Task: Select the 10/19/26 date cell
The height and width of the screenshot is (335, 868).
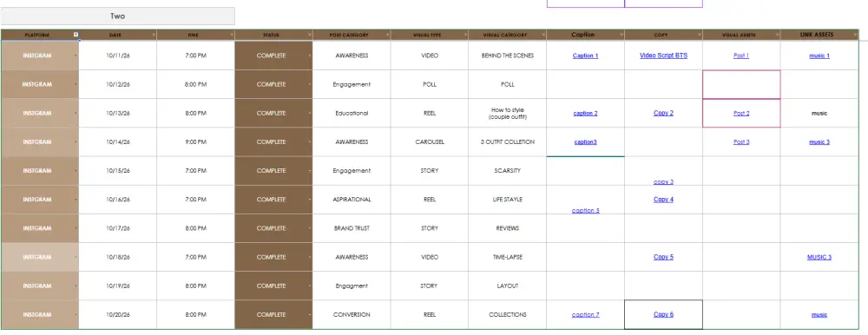Action: [x=118, y=286]
